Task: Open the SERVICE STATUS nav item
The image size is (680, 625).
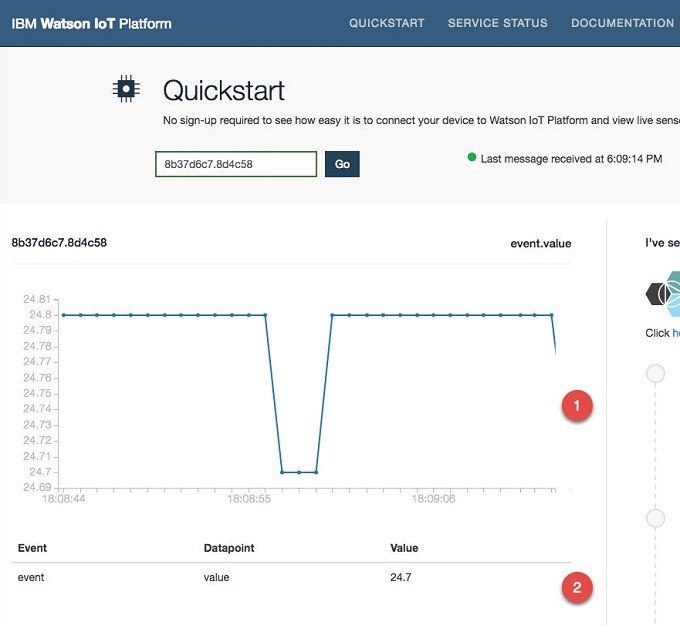Action: [497, 23]
